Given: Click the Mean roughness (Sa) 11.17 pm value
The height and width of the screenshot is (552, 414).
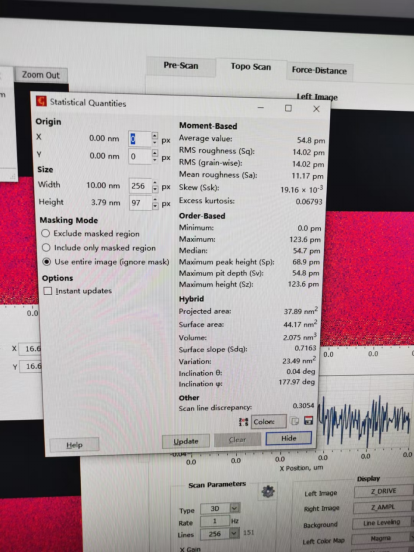Looking at the screenshot, I should [308, 176].
